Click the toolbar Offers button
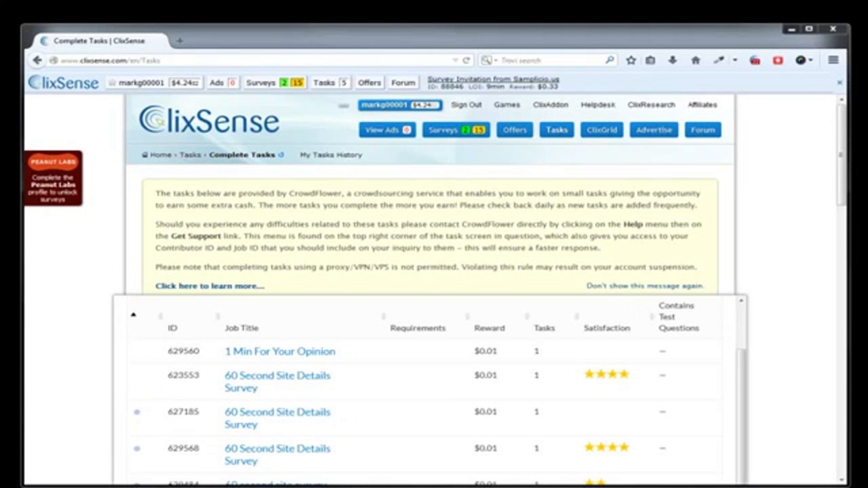This screenshot has width=868, height=488. [370, 83]
